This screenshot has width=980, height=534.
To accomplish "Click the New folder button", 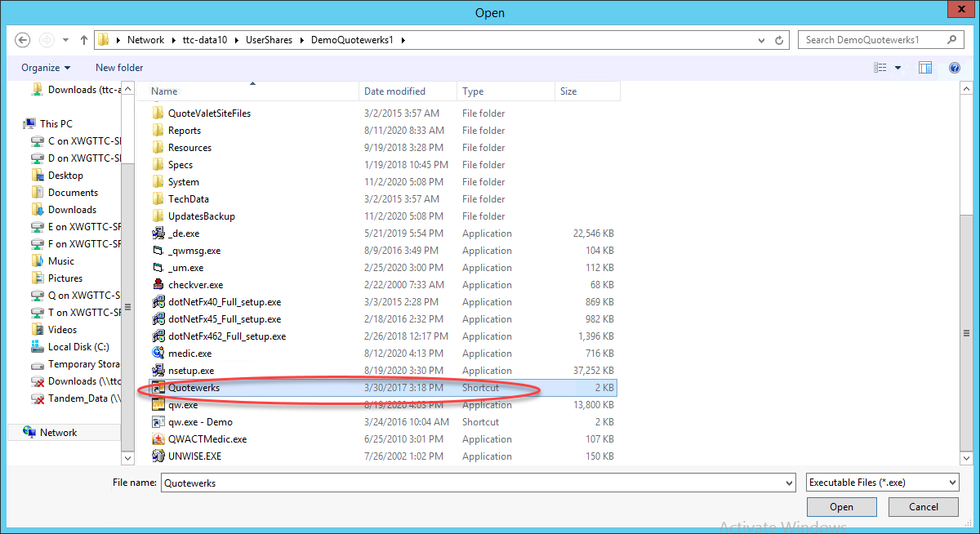I will 119,68.
